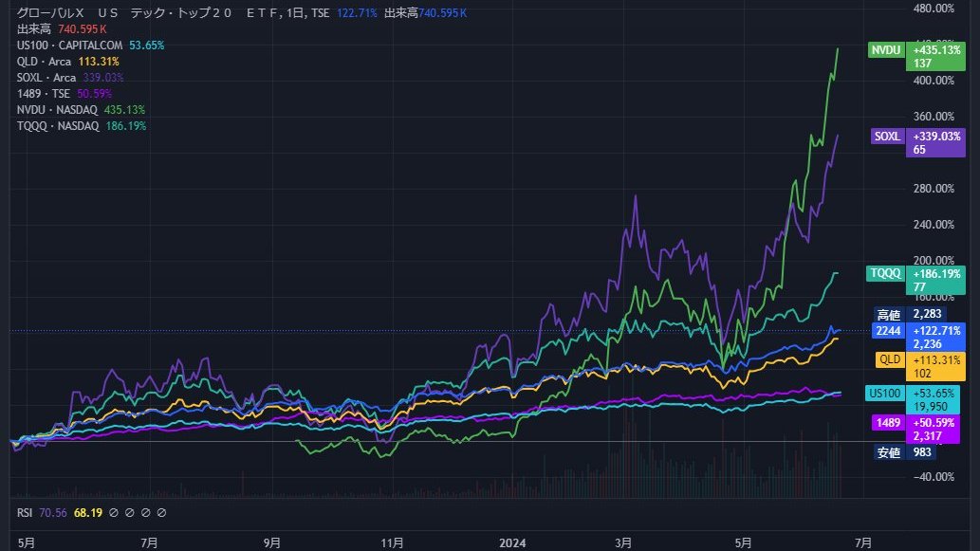The height and width of the screenshot is (551, 980).
Task: Click the 5月 time label just after 3月
Action: (x=743, y=542)
